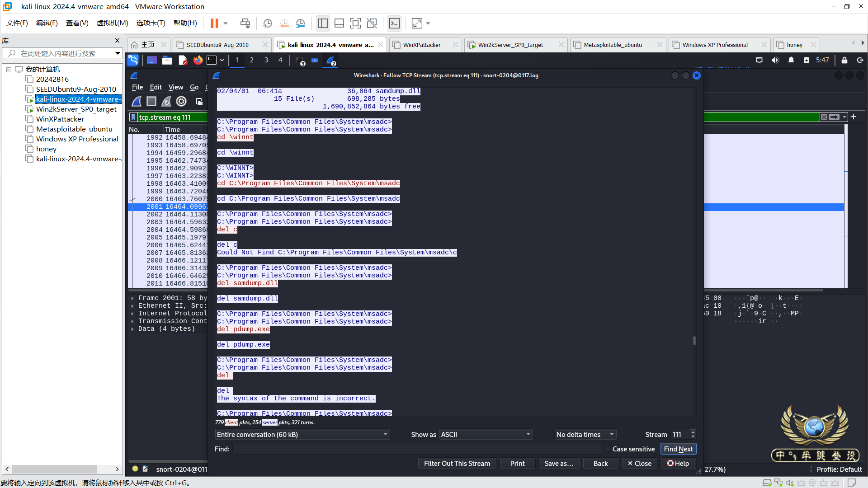
Task: Click the Save as… button
Action: 559,463
